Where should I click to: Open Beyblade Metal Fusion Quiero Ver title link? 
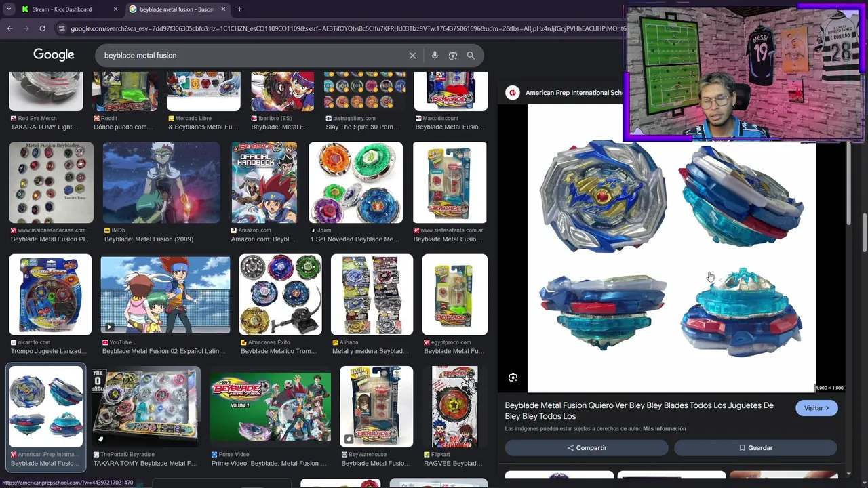coord(639,411)
